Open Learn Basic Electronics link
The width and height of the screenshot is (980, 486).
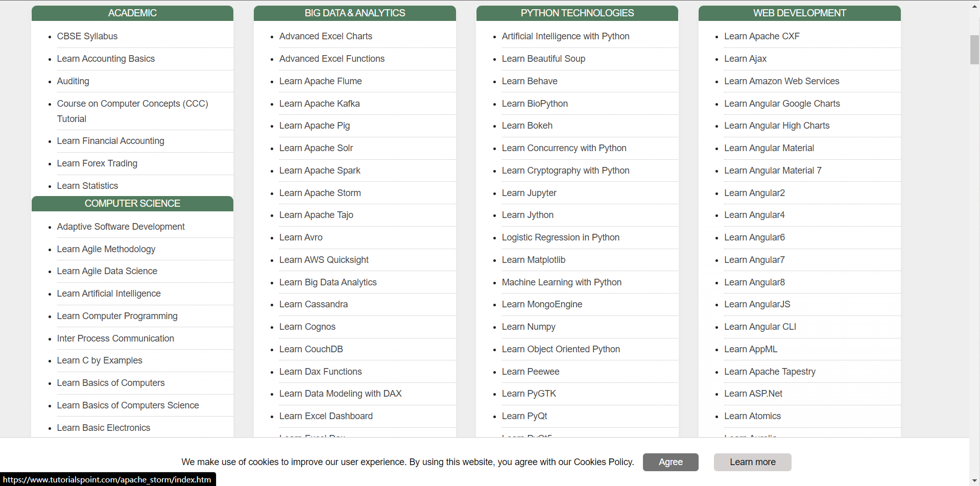[104, 428]
